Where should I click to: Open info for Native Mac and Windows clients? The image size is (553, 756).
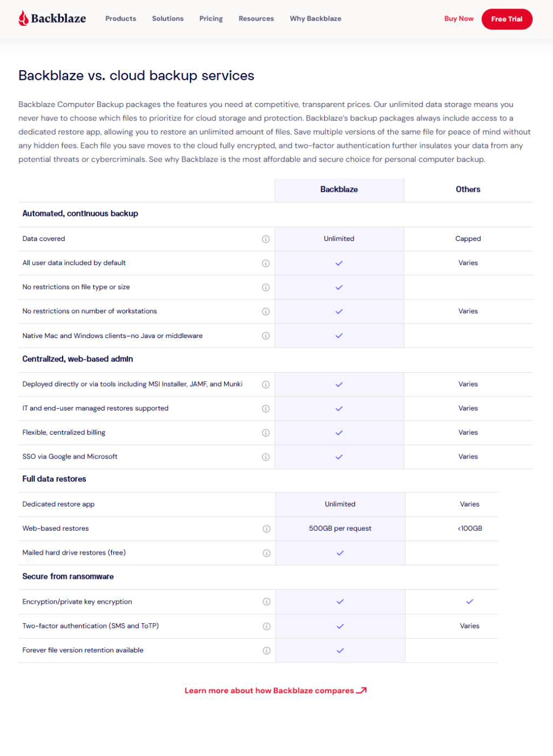pos(266,336)
